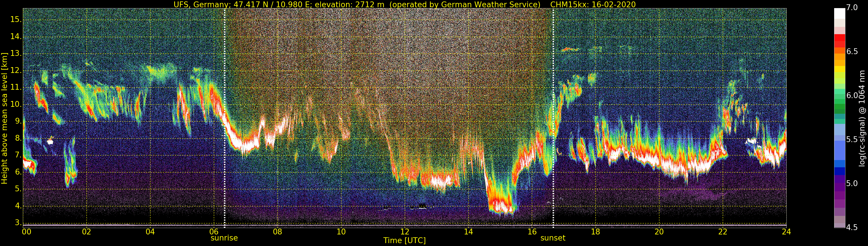868x246 pixels.
Task: Click the time axis tick '10'
Action: tap(341, 232)
